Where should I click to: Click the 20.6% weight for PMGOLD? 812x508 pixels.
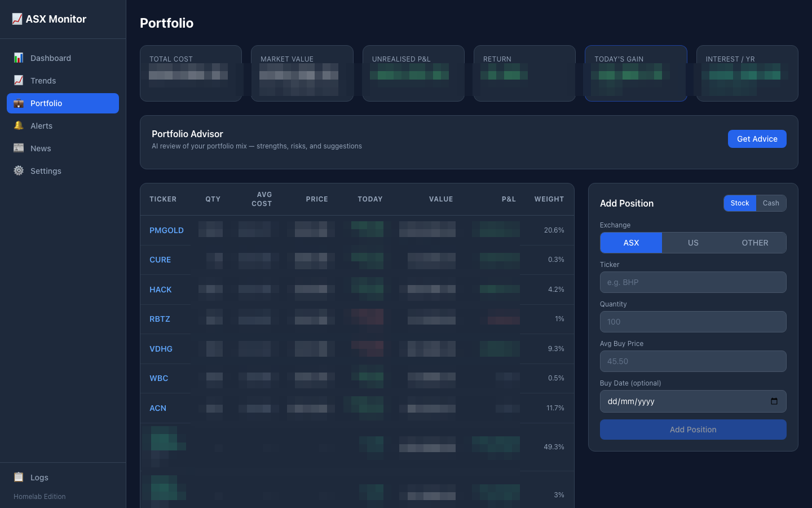click(x=554, y=230)
